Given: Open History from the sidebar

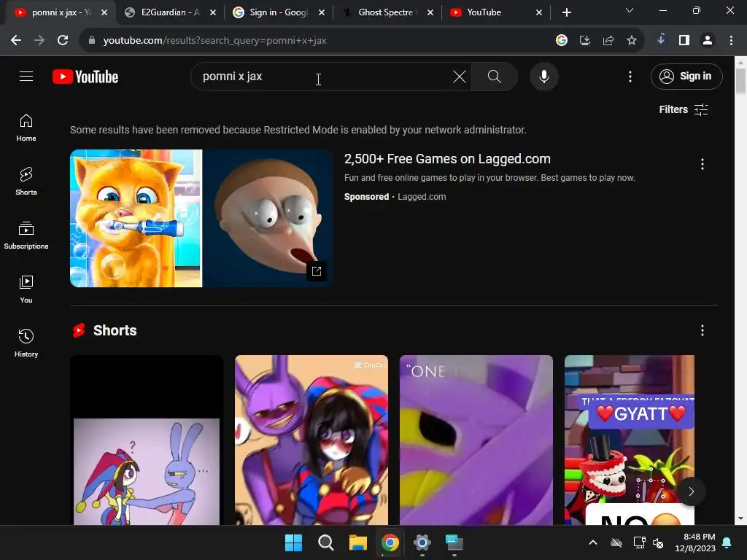Looking at the screenshot, I should [26, 343].
